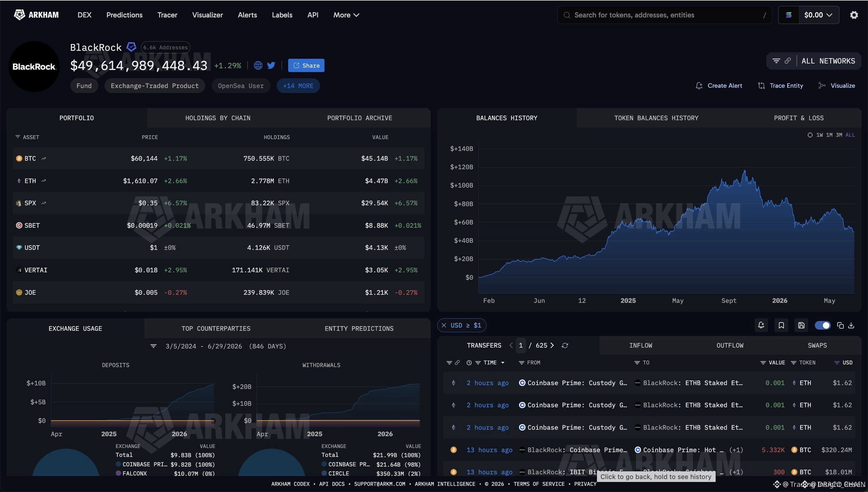Screen dimensions: 868x492
Task: Switch to the Holdings By Chain tab
Action: tap(218, 118)
